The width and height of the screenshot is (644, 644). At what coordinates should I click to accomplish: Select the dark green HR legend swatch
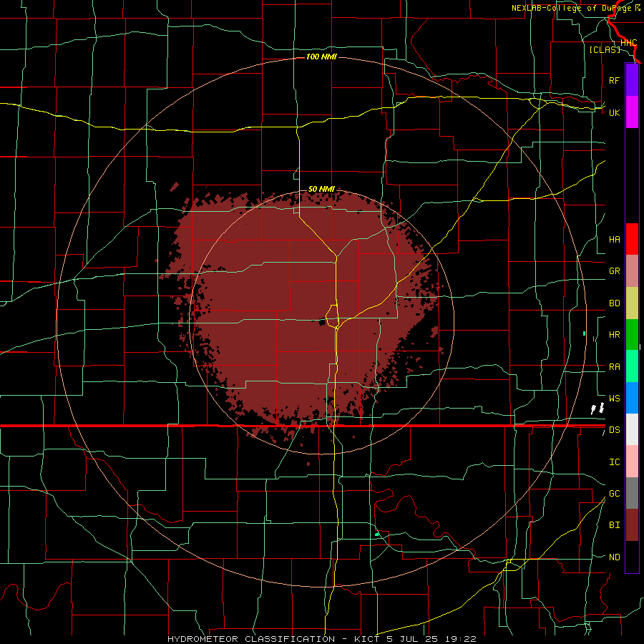pyautogui.click(x=632, y=335)
